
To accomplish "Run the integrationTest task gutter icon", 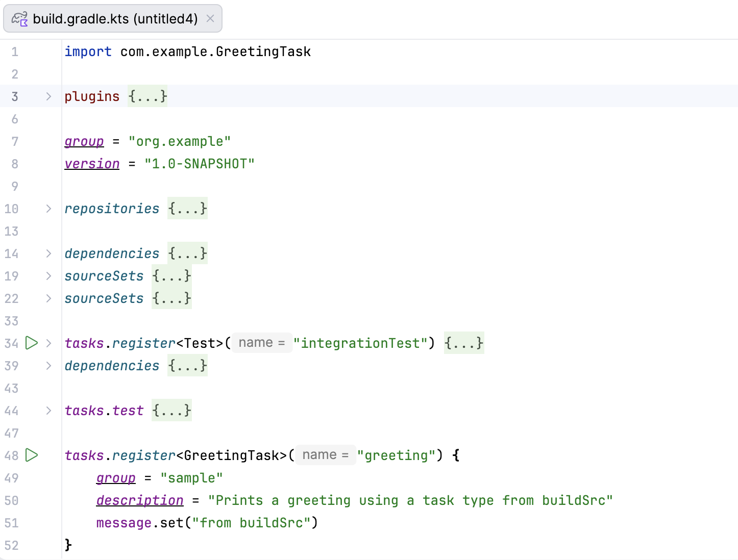I will pos(32,343).
